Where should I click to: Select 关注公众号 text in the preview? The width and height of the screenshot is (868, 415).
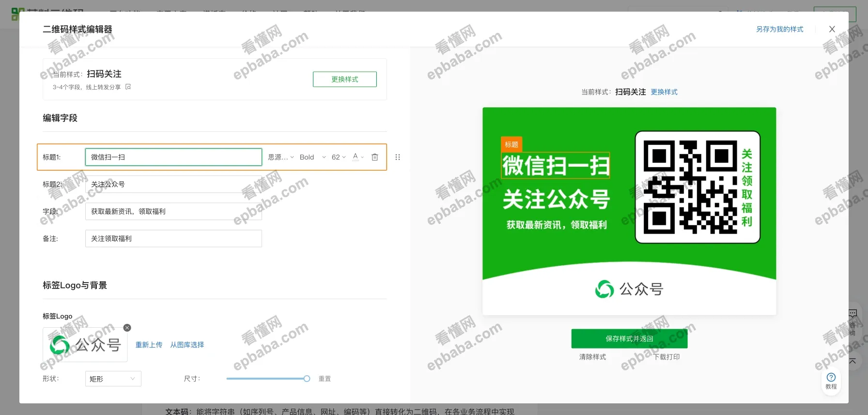[556, 199]
